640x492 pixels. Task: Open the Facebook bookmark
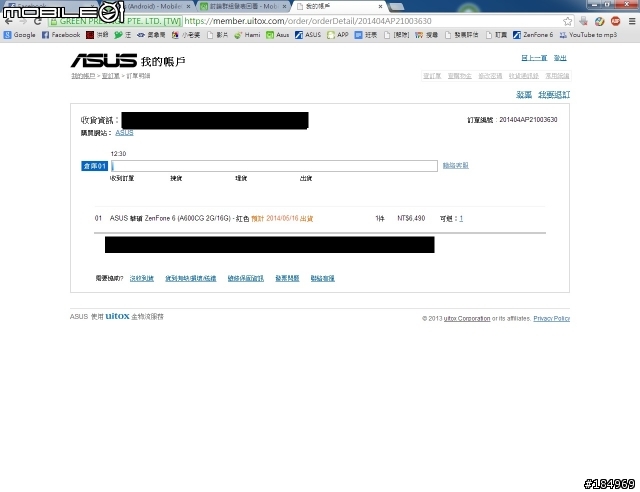(x=61, y=35)
